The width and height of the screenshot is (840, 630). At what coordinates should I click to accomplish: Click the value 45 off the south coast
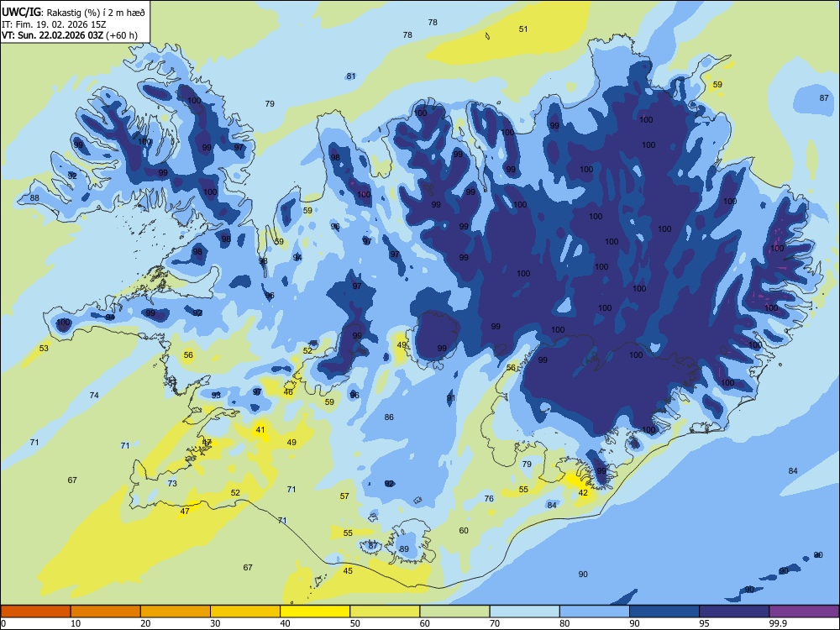(349, 571)
